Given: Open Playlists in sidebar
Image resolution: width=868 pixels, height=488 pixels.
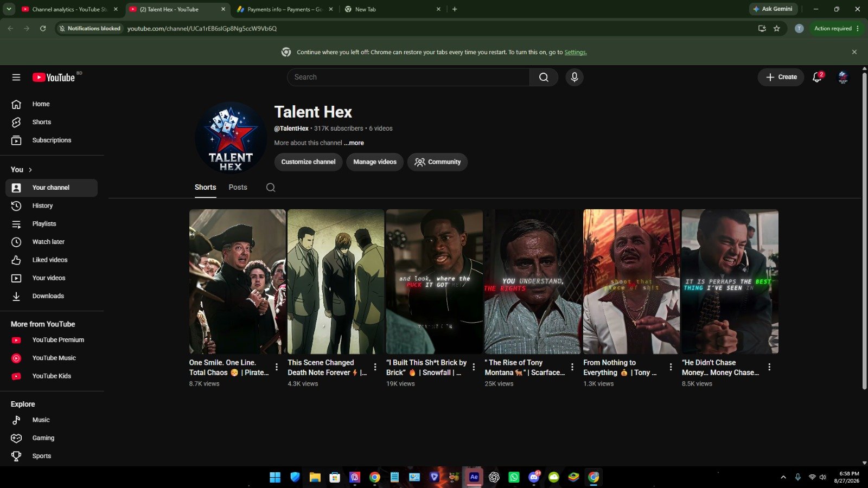Looking at the screenshot, I should coord(52,223).
